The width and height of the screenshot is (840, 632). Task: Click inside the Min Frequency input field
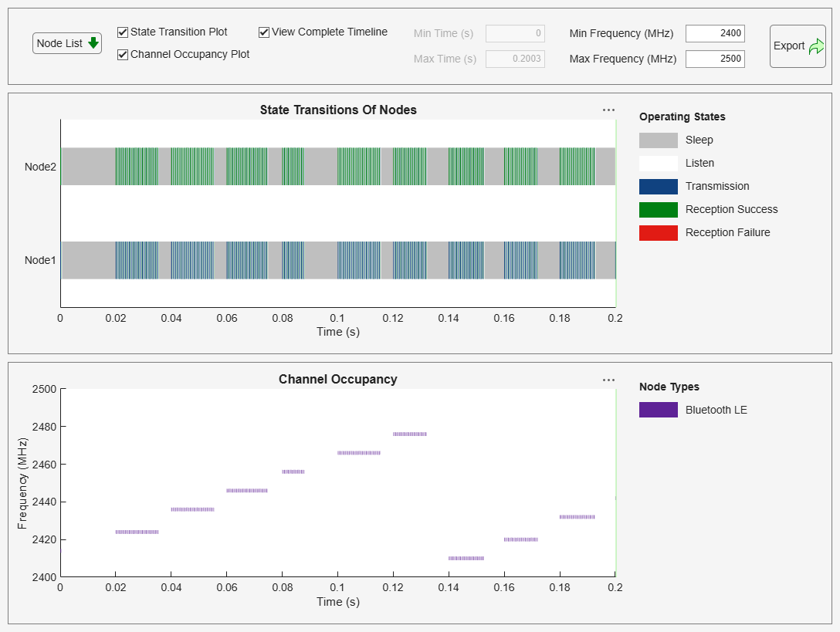pyautogui.click(x=715, y=33)
